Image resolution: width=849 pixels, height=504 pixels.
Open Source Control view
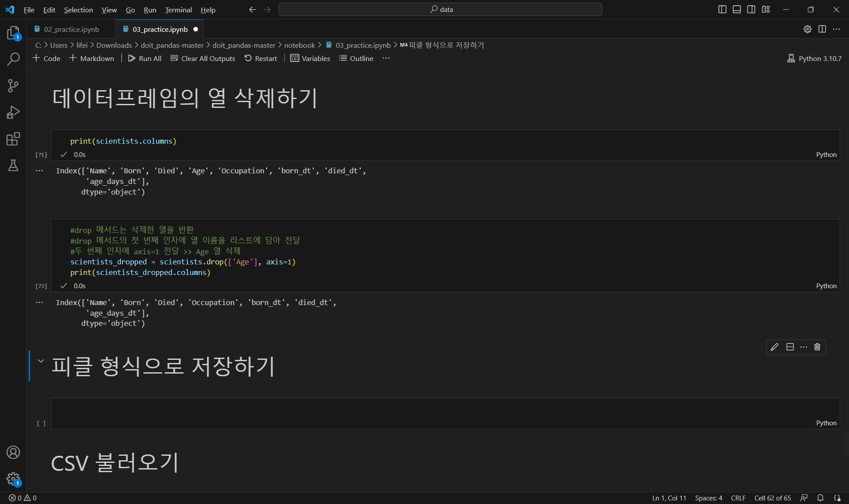click(13, 85)
